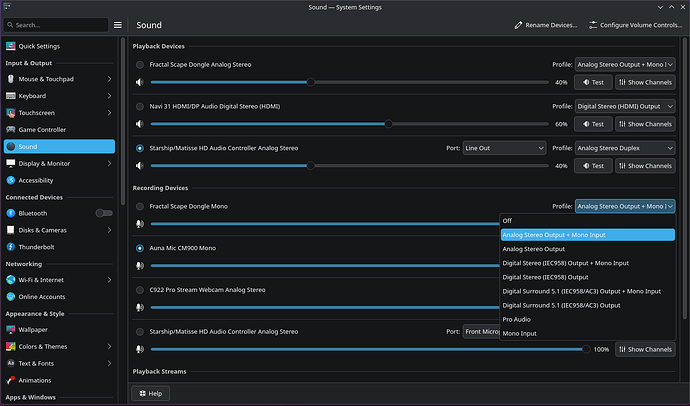
Task: Click the main panel vertical scrollbar
Action: click(684, 178)
